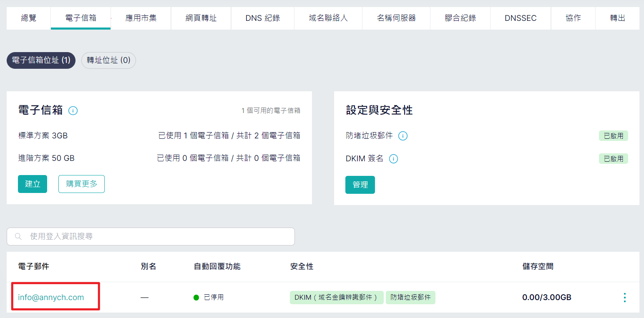Click the 別名 column header
Viewport: 644px width, 318px height.
tap(148, 266)
